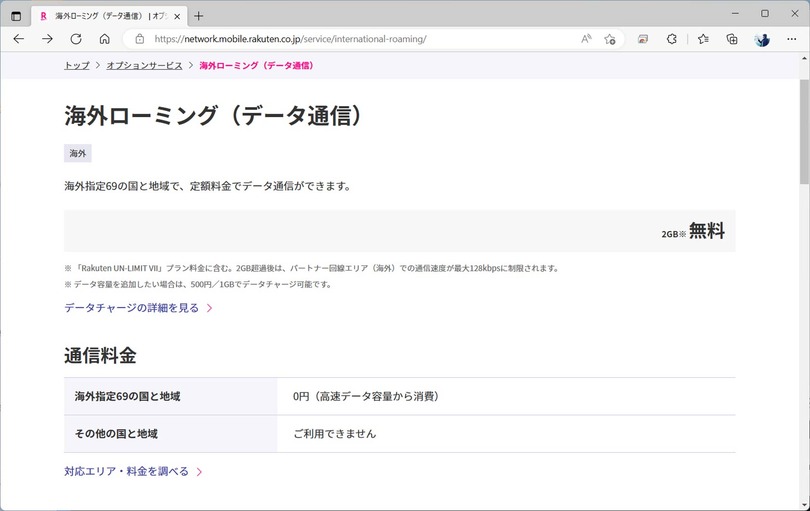Click the 海外指定69の国と地域 table cell
Screen dimensions: 810x511
[170, 396]
